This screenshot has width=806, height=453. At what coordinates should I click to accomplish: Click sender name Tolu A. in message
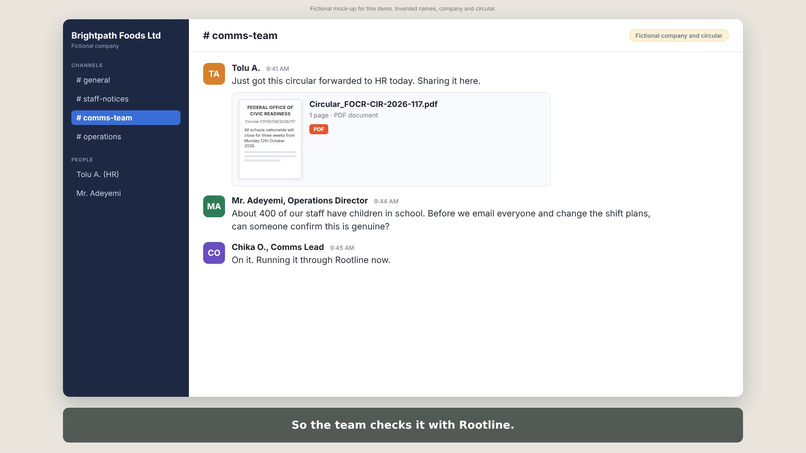246,68
